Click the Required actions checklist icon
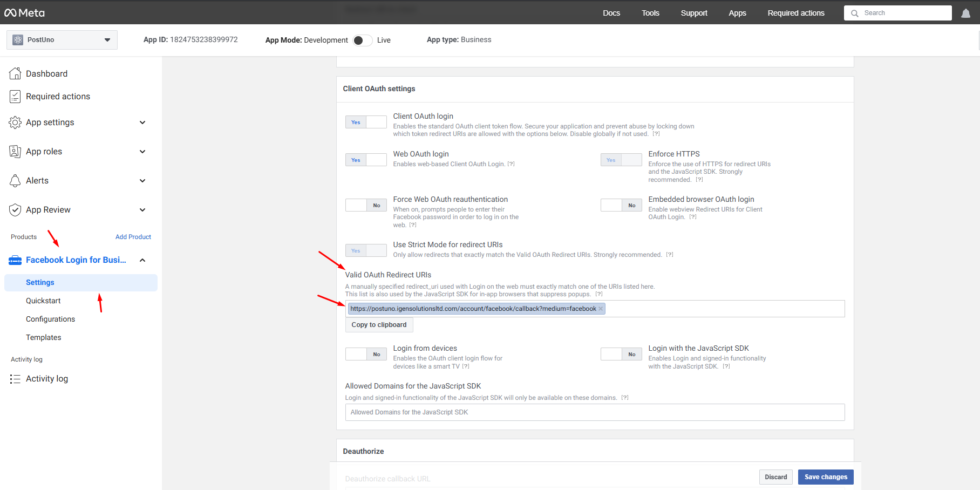The height and width of the screenshot is (490, 980). pyautogui.click(x=15, y=97)
